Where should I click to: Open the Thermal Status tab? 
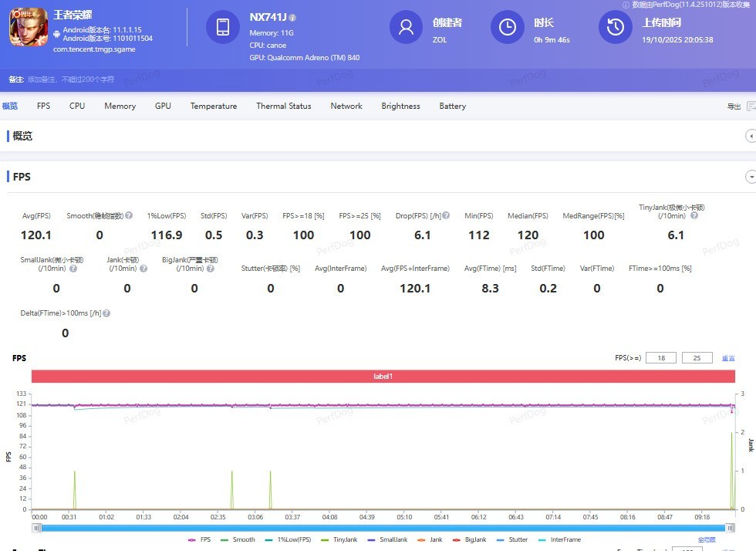point(284,106)
